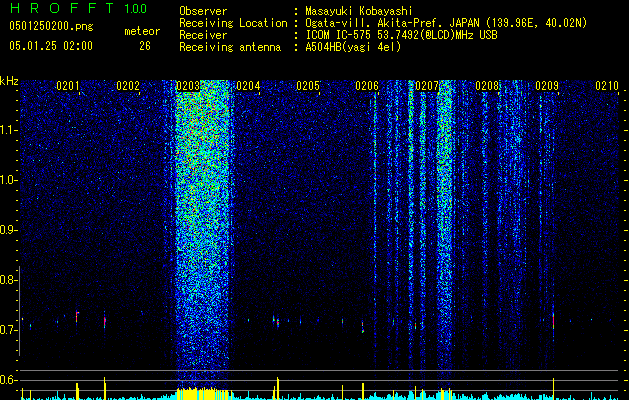Click Ogata-vill. Akita-Pref. JAPAN location text
The image size is (629, 400).
click(x=446, y=23)
